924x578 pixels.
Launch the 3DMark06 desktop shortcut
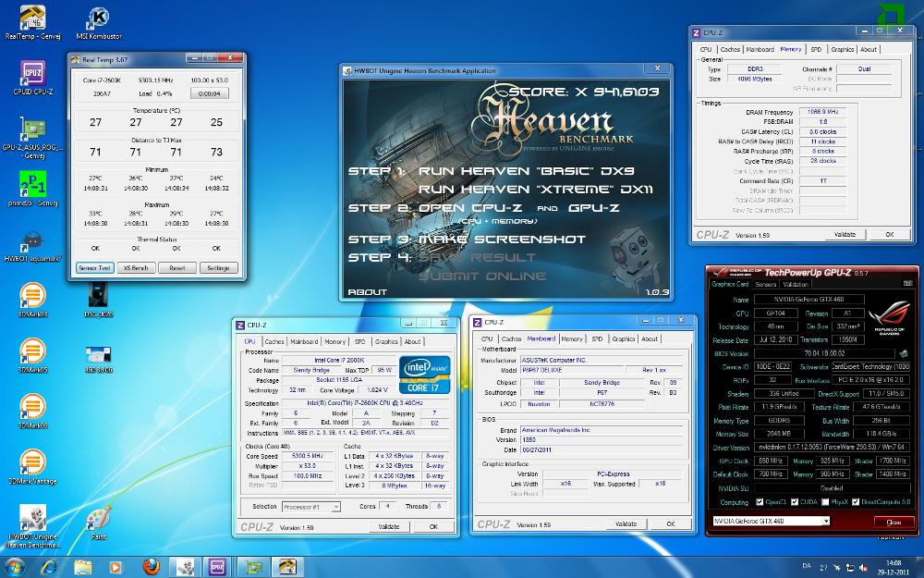[x=32, y=411]
